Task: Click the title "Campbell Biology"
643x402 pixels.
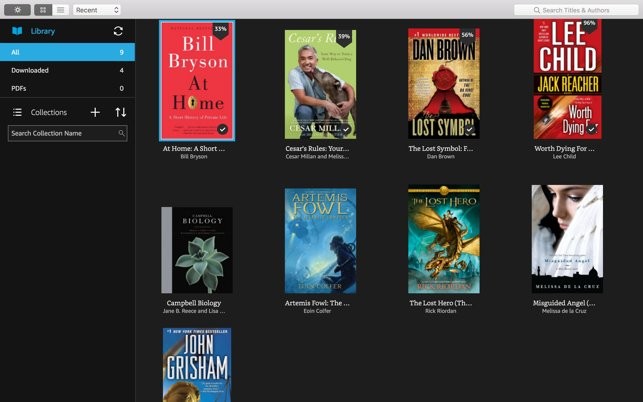Action: coord(194,303)
